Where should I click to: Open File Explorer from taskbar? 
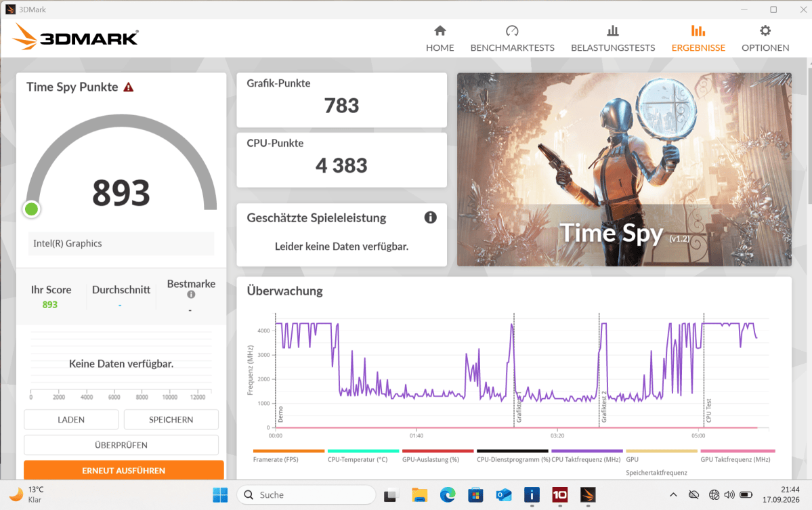click(419, 495)
